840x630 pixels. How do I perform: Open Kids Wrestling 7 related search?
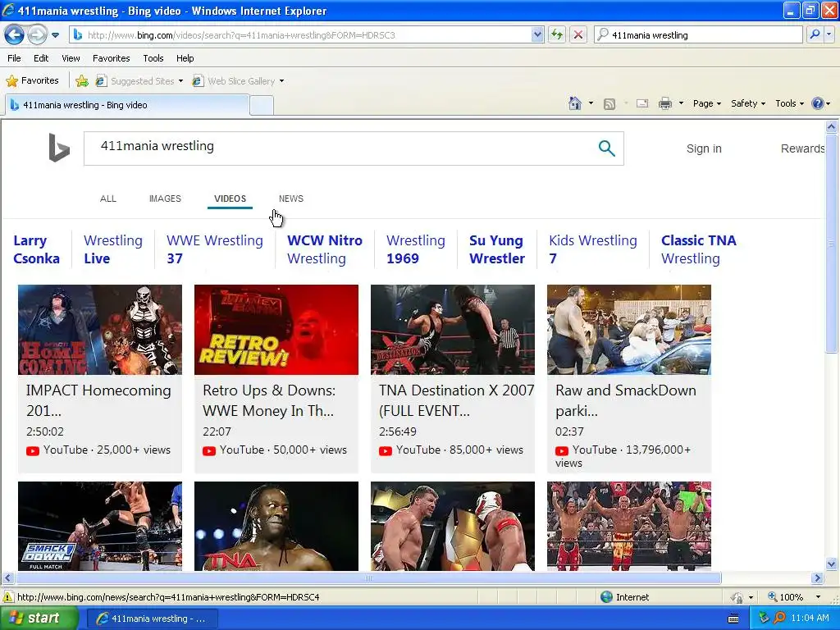[593, 249]
